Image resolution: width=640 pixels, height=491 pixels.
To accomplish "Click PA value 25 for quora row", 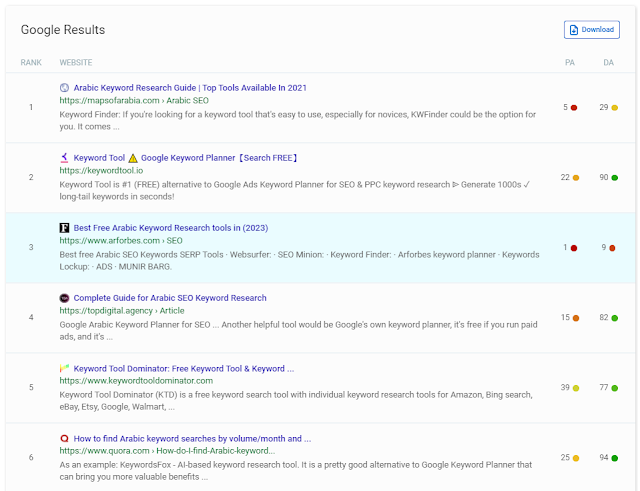I will click(565, 458).
